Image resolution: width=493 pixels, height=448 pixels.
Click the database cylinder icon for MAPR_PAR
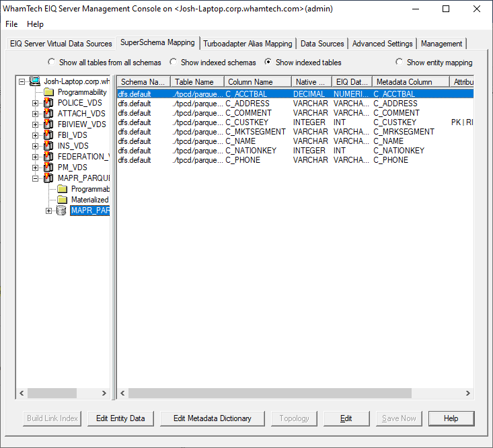pyautogui.click(x=61, y=211)
